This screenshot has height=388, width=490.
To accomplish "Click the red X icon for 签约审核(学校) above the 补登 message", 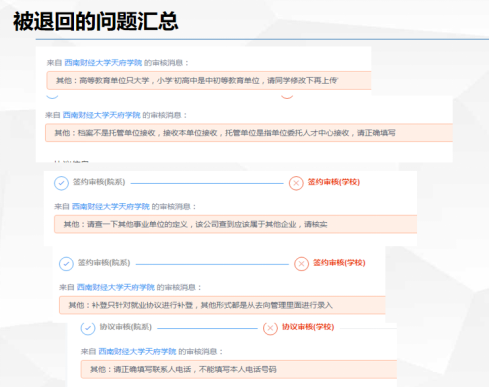I will click(301, 264).
